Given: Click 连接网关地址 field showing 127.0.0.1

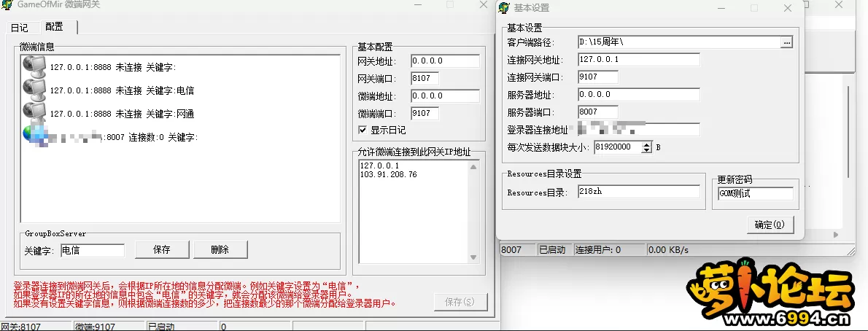Looking at the screenshot, I should (x=639, y=59).
